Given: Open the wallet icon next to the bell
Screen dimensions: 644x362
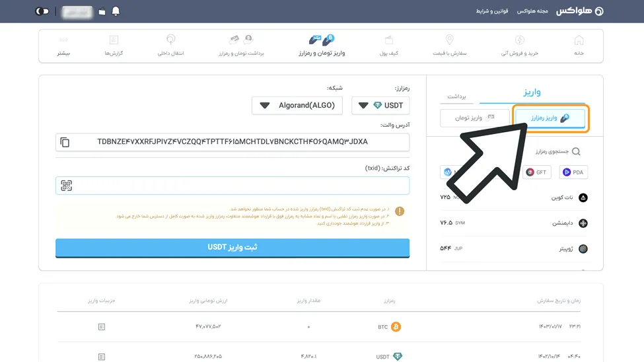Looking at the screenshot, I should point(102,11).
